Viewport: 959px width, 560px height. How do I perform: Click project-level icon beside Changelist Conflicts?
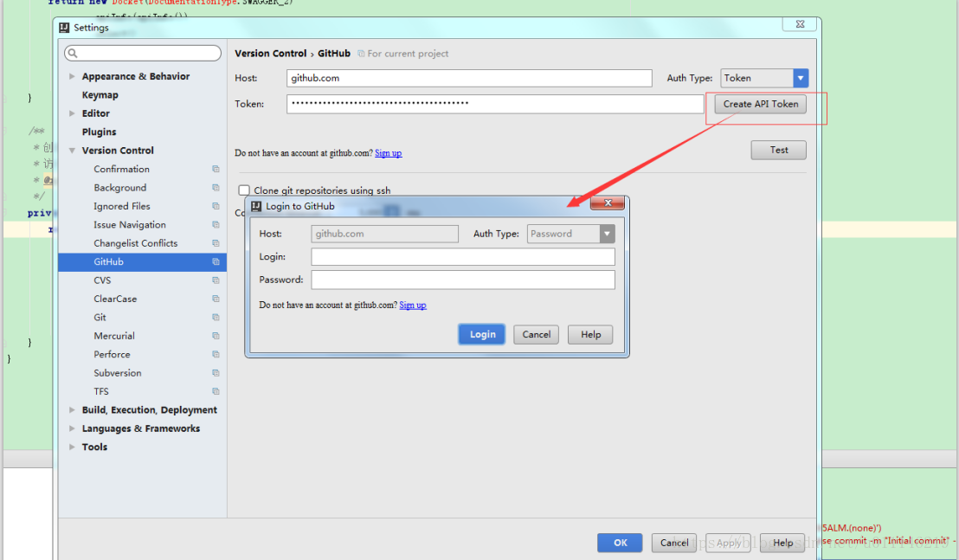point(216,243)
